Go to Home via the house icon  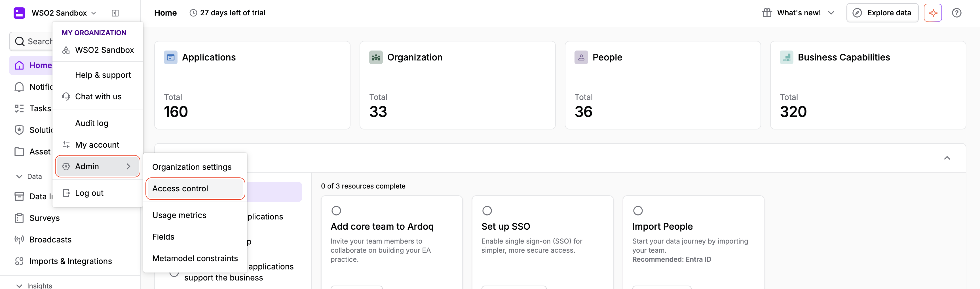tap(19, 66)
